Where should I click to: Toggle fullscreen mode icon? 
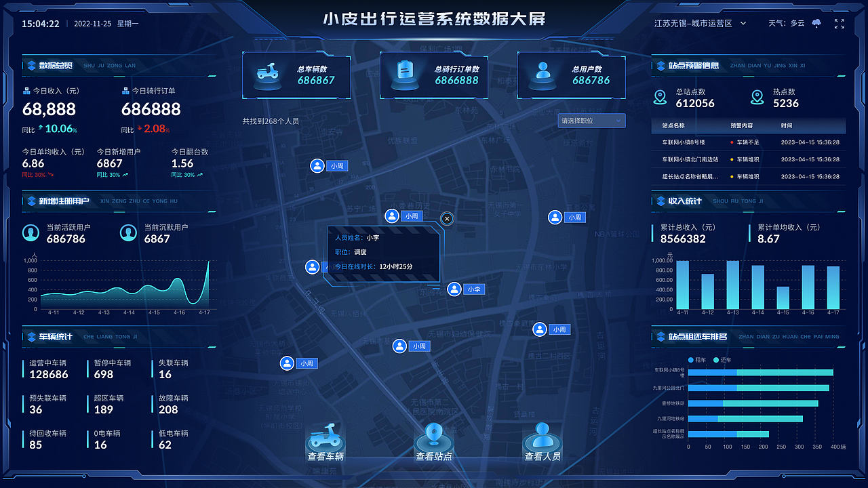[x=839, y=23]
